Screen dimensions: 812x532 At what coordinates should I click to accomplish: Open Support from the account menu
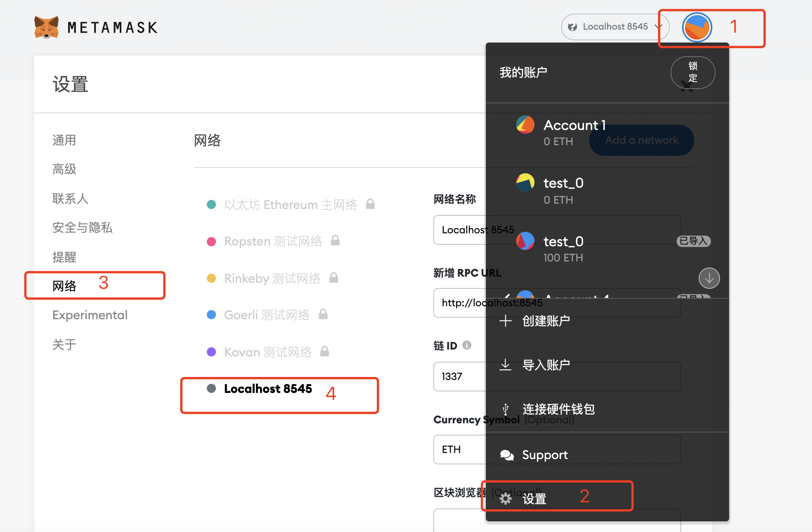[607, 455]
